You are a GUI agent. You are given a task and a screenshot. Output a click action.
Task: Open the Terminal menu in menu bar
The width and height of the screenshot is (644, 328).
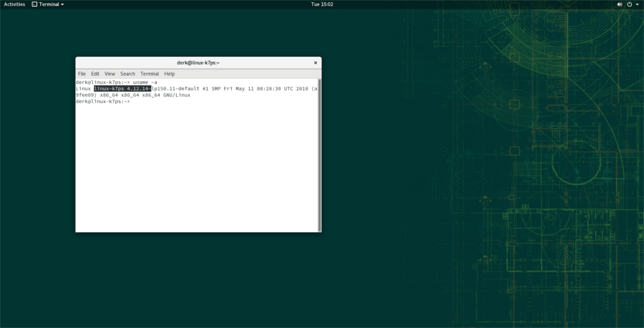(150, 74)
